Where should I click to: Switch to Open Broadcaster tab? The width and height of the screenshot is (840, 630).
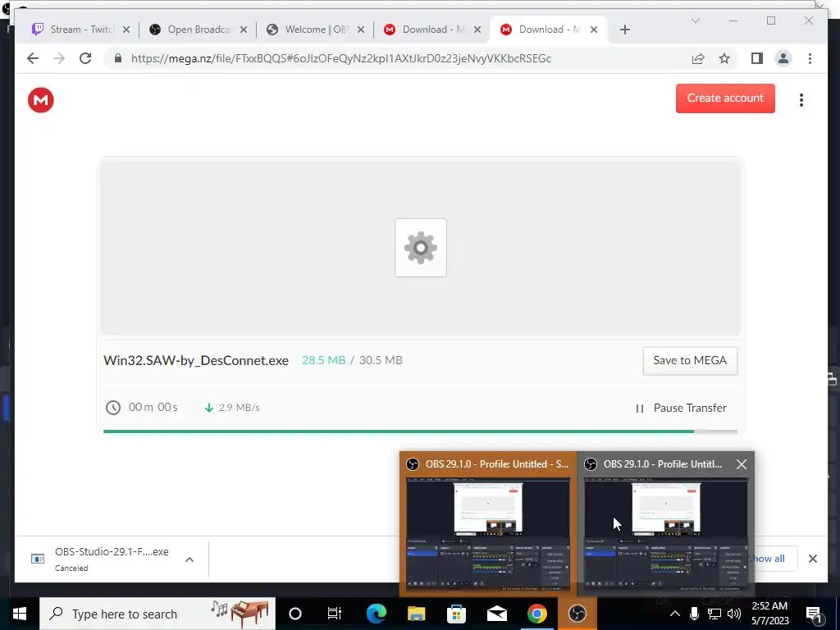[199, 30]
